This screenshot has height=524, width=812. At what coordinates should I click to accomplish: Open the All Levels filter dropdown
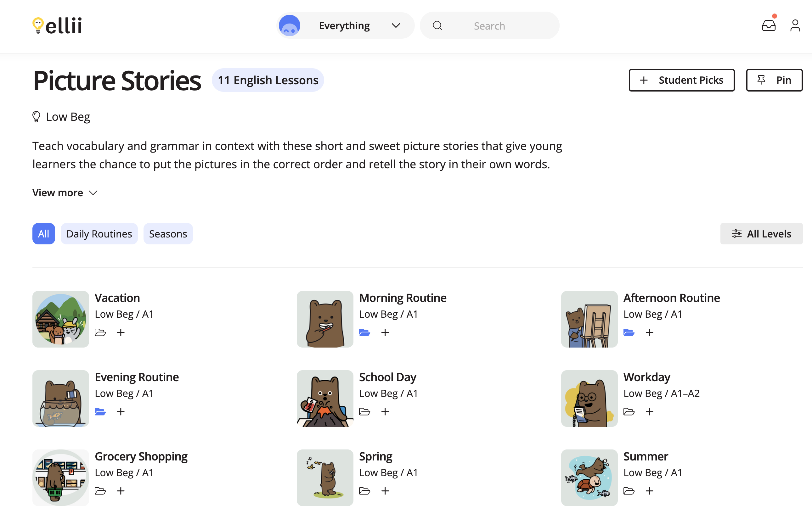[x=762, y=234]
